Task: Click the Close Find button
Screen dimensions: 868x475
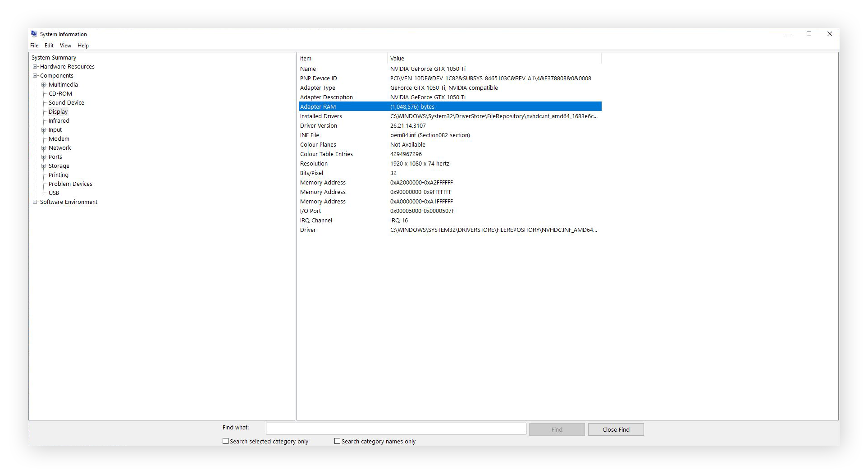Action: tap(616, 429)
